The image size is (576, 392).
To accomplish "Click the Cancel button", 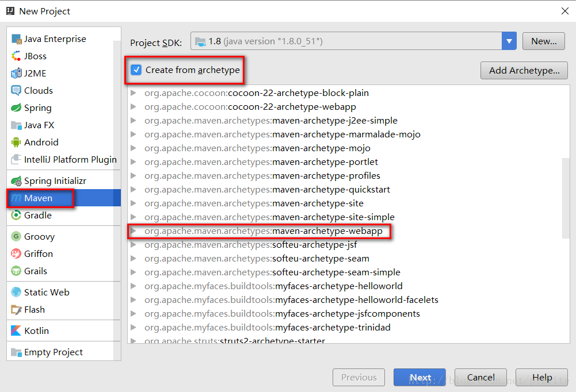I will [x=480, y=377].
